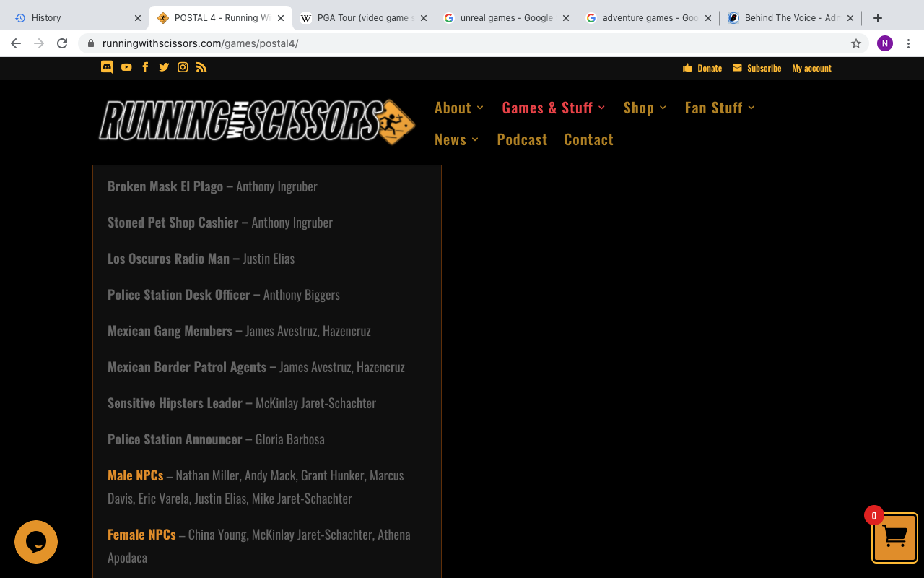
Task: Open the Shop dropdown menu
Action: coord(645,108)
